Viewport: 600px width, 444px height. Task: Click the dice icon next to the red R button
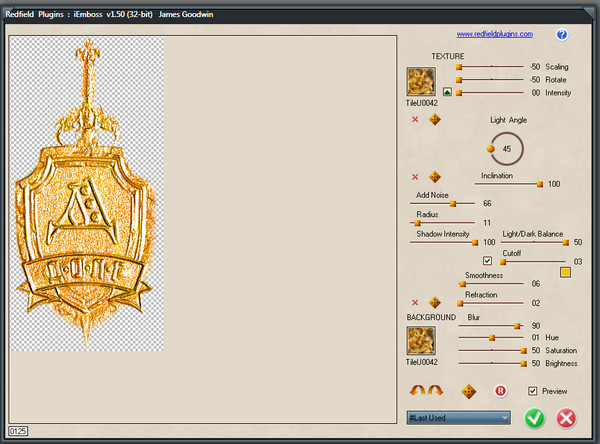[468, 391]
